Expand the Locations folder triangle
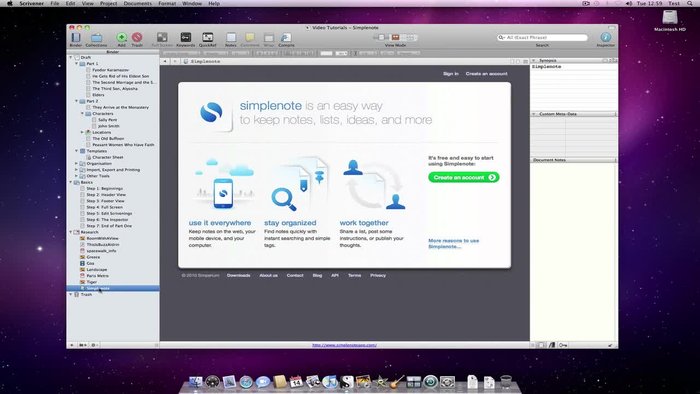 point(82,132)
